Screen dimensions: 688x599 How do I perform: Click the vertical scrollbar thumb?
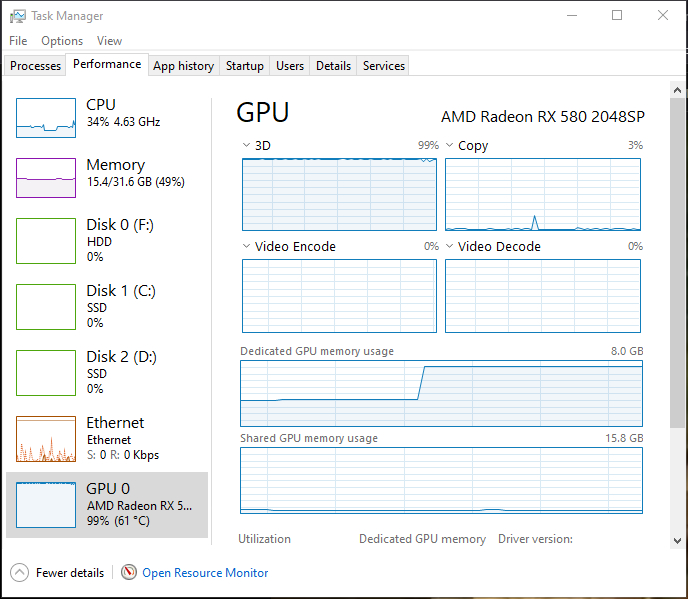pyautogui.click(x=677, y=263)
